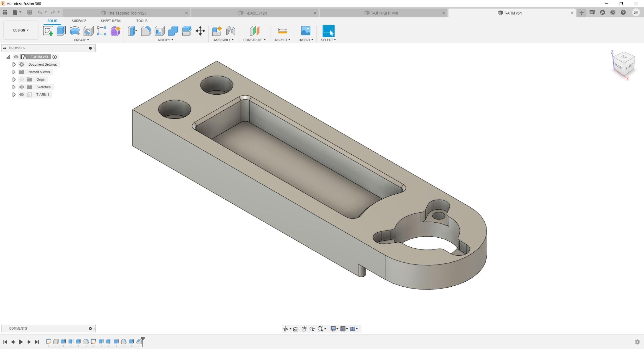This screenshot has width=644, height=349.
Task: Click the Create Sketch tool icon
Action: (x=48, y=31)
